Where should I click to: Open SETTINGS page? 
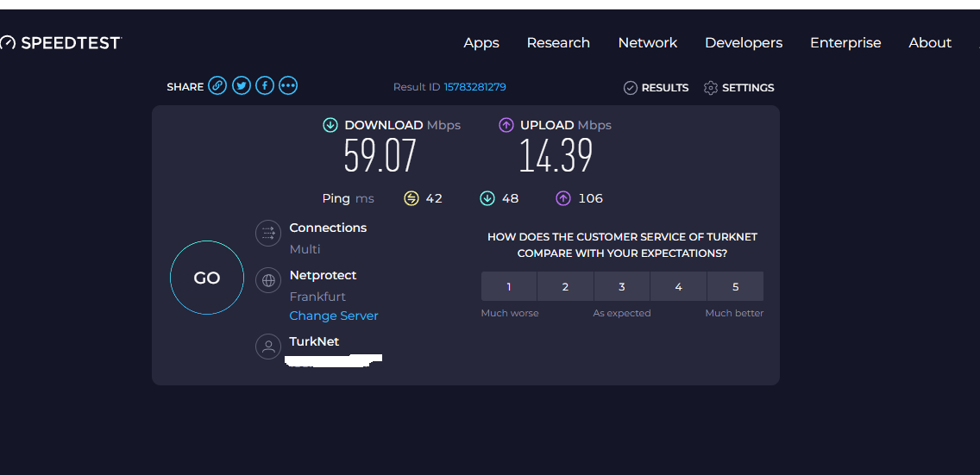coord(748,88)
